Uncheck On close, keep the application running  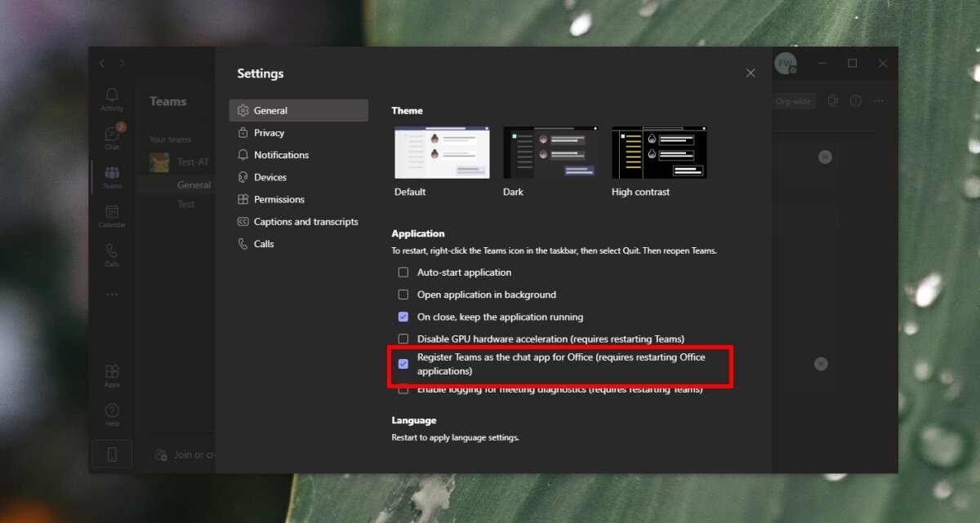coord(403,317)
